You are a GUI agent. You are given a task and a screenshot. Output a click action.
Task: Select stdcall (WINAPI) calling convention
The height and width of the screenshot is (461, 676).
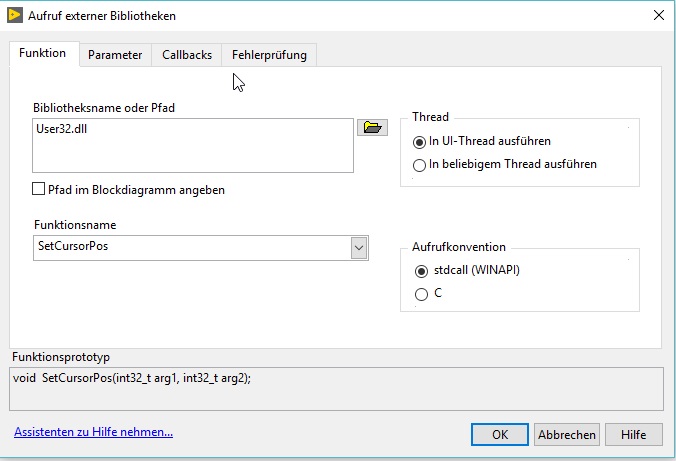pos(422,271)
